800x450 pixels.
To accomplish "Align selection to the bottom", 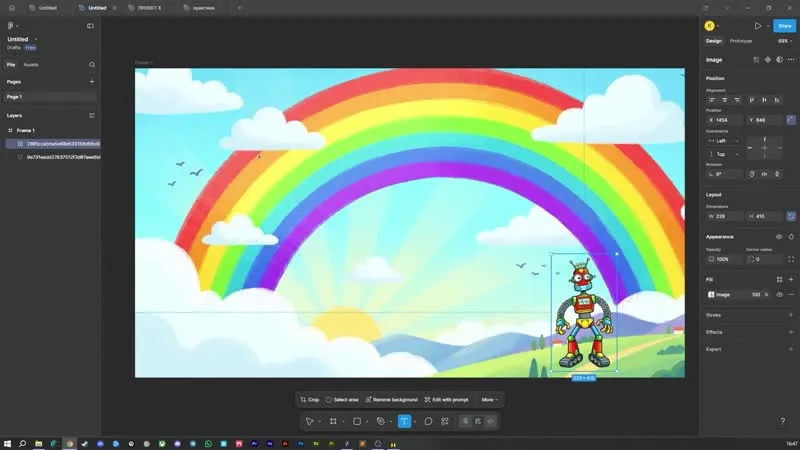I will pyautogui.click(x=777, y=100).
